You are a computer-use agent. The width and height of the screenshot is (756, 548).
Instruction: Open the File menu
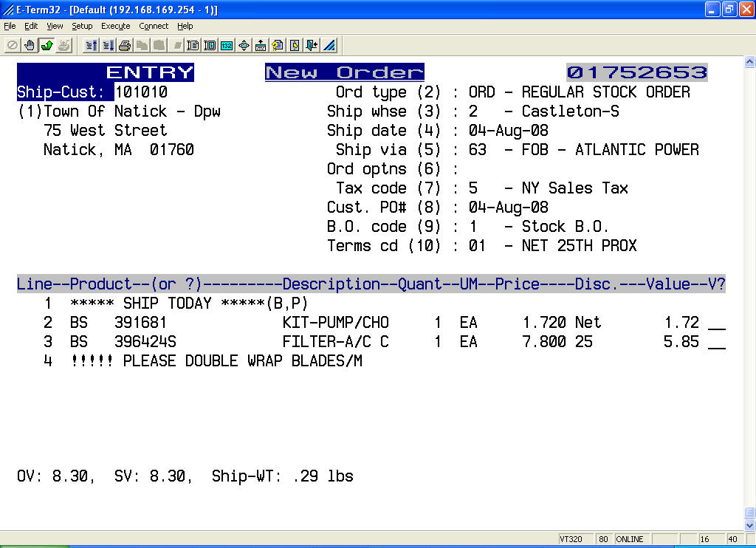coord(10,26)
